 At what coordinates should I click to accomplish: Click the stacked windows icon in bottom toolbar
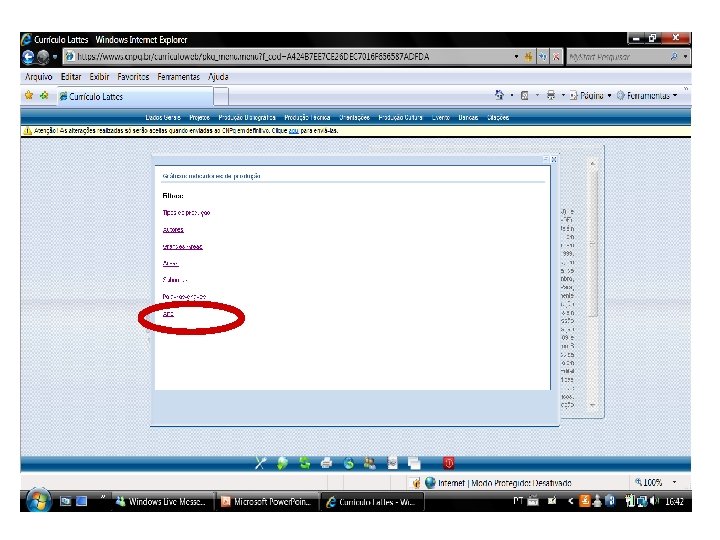click(414, 463)
